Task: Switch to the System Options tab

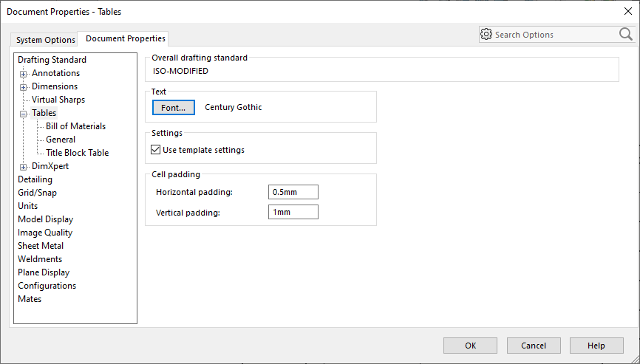Action: coord(46,40)
